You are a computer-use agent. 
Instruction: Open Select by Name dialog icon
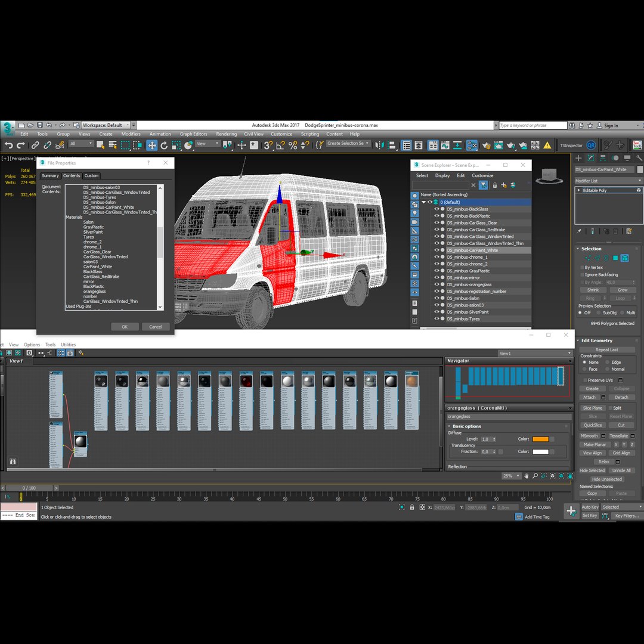coord(113,144)
